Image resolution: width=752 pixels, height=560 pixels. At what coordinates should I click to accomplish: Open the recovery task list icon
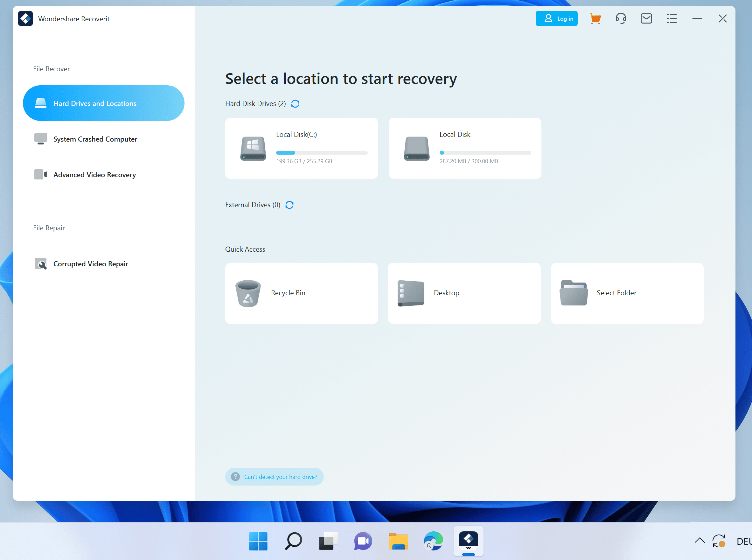tap(671, 18)
